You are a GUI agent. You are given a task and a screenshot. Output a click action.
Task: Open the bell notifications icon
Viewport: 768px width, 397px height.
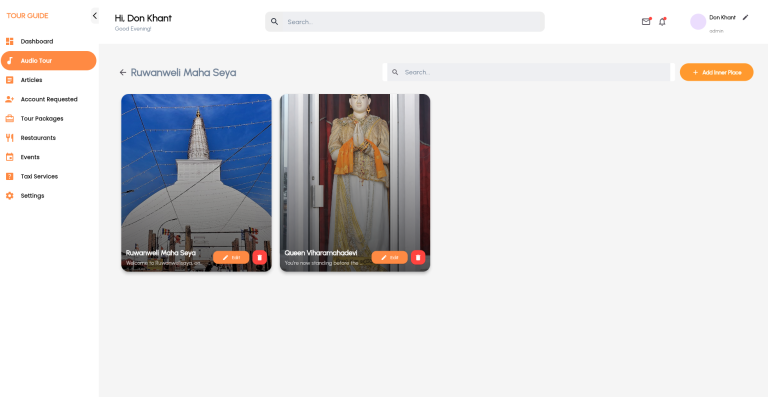tap(662, 22)
